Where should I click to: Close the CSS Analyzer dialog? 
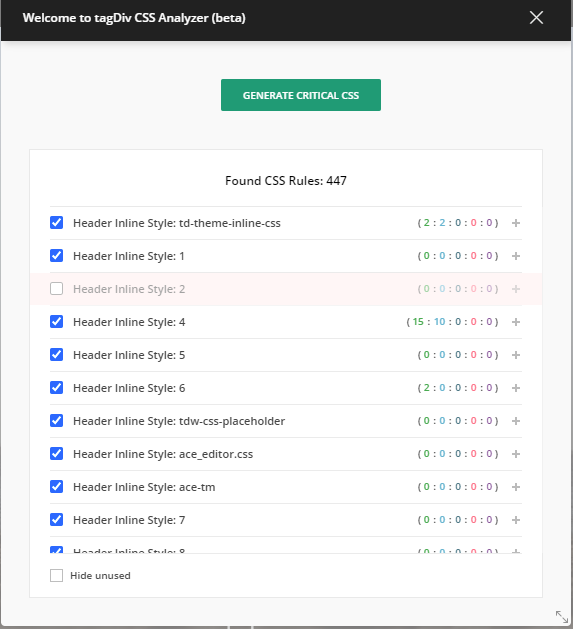pos(536,18)
